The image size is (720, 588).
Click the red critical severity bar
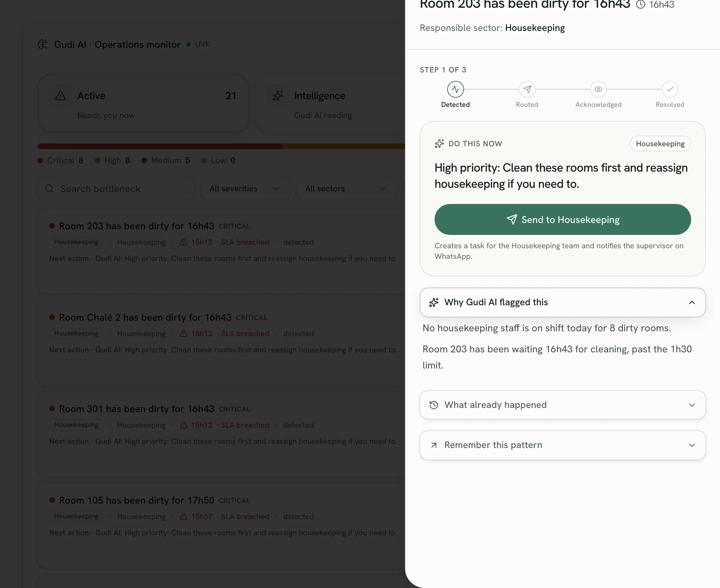tap(160, 146)
